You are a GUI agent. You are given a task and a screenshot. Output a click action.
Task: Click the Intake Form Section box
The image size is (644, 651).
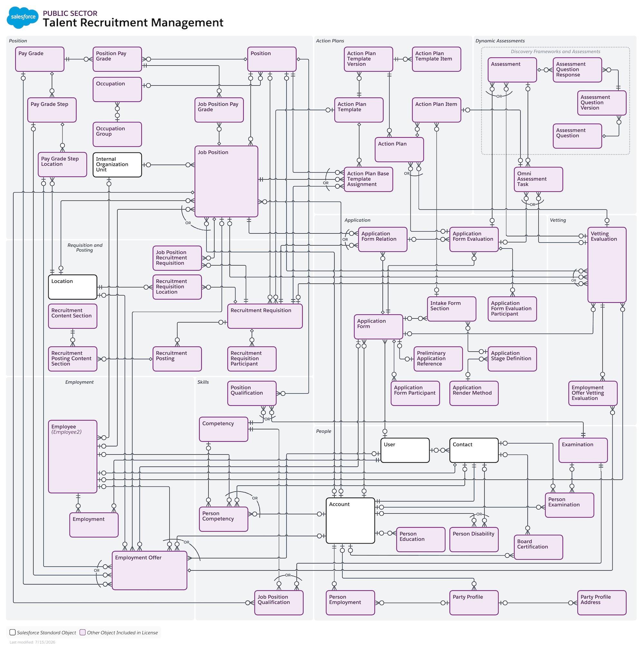pos(451,309)
